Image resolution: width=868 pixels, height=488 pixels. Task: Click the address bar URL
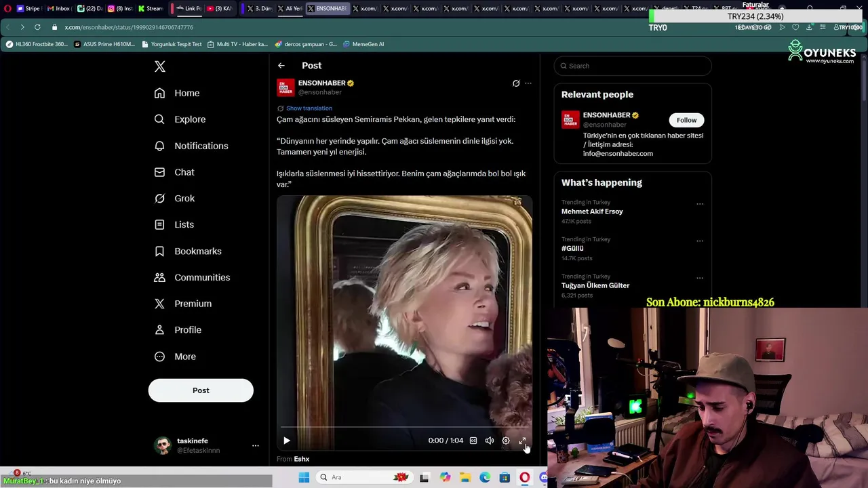[129, 27]
